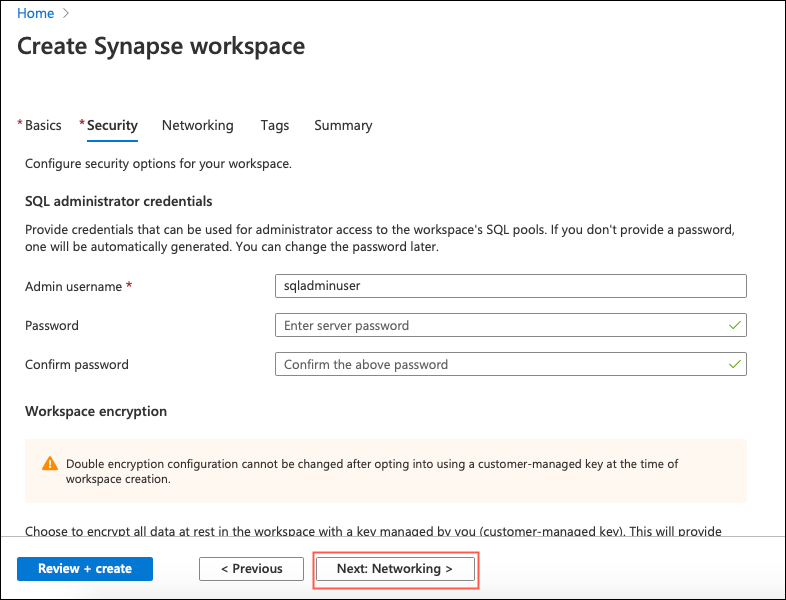This screenshot has height=600, width=786.
Task: Click the 'SQL administrator credentials' heading
Action: pos(119,202)
